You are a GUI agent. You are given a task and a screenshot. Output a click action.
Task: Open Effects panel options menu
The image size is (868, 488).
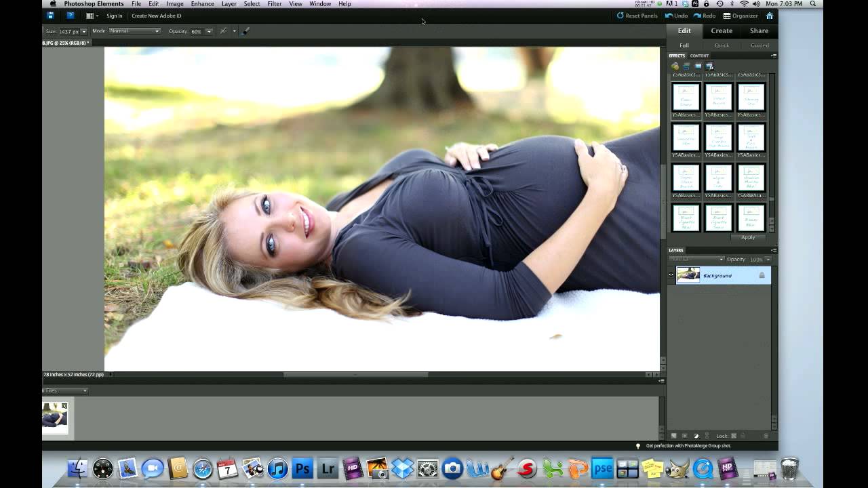pyautogui.click(x=774, y=56)
